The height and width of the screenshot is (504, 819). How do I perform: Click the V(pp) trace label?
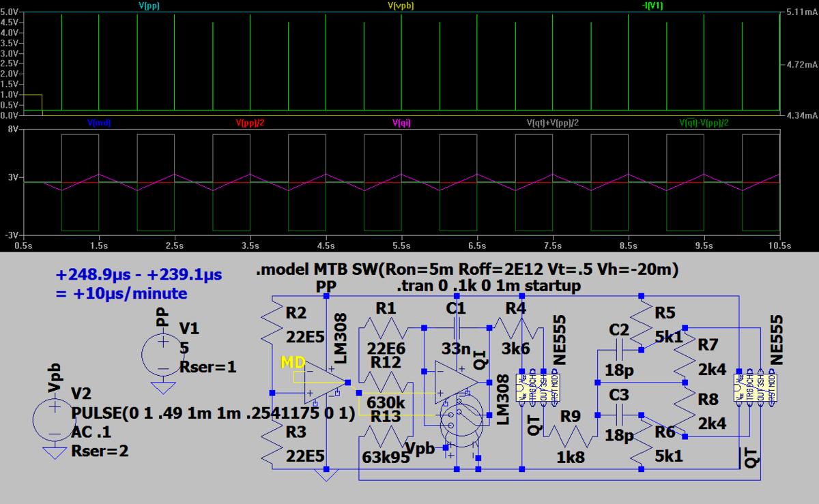(149, 5)
